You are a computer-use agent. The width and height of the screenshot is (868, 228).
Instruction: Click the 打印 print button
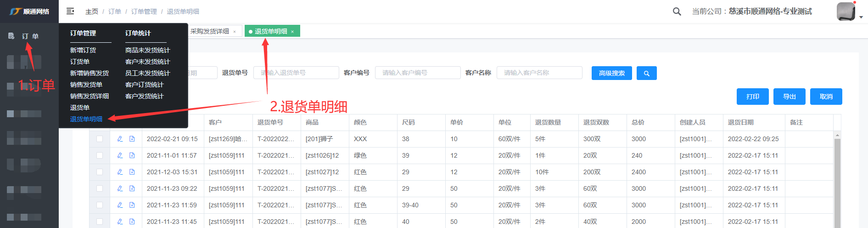point(752,97)
